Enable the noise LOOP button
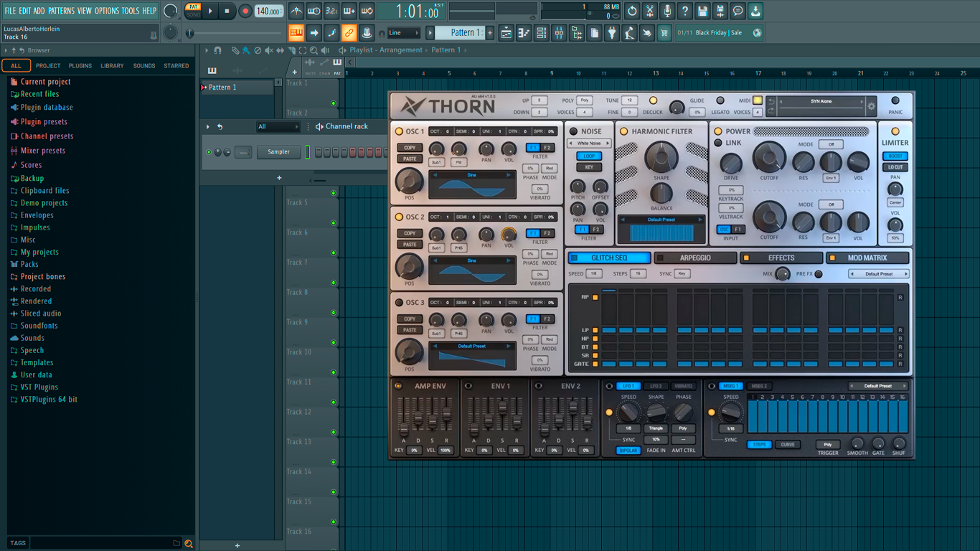 pos(589,156)
